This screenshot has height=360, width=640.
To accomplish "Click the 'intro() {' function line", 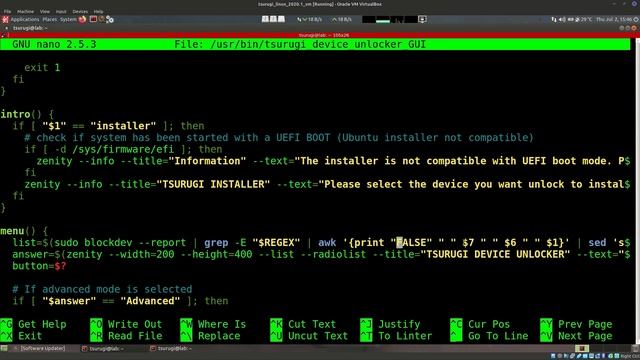I will 27,114.
